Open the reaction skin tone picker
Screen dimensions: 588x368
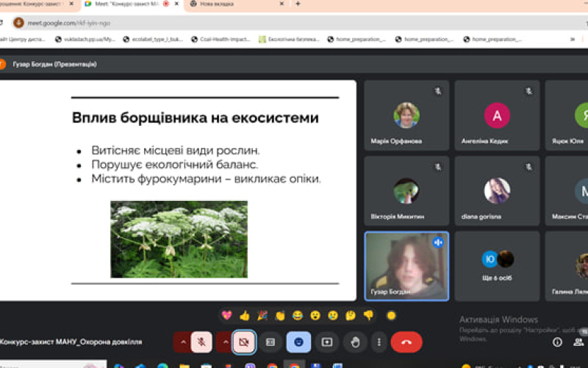click(x=391, y=316)
